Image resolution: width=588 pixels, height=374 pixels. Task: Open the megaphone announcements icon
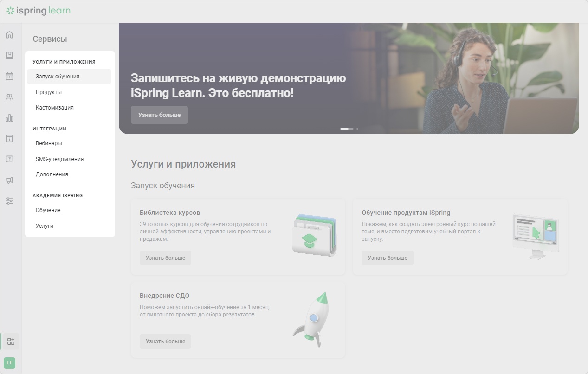(x=9, y=180)
